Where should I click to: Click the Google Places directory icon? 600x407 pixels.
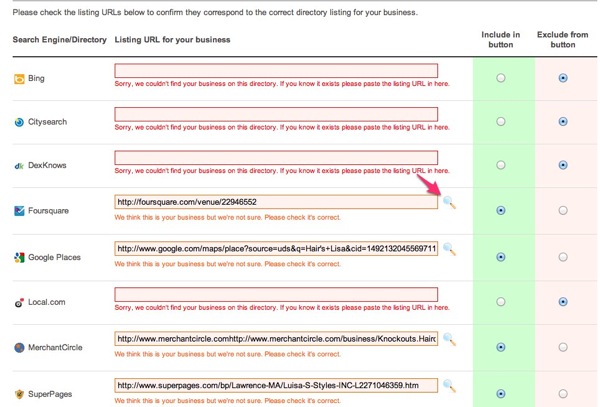coord(19,257)
